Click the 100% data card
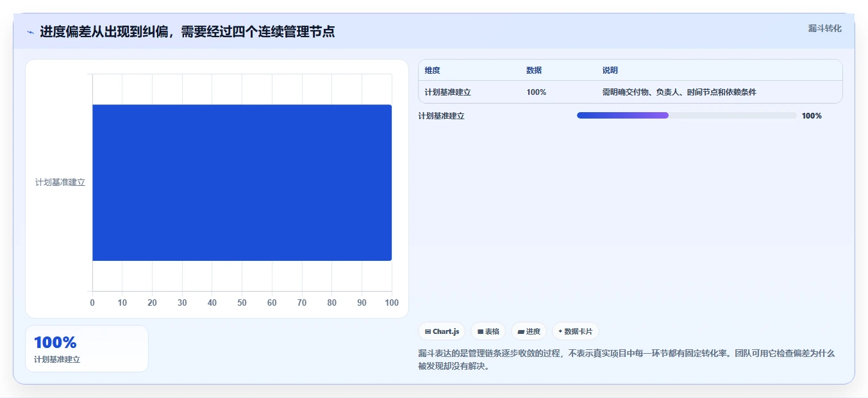 click(87, 349)
